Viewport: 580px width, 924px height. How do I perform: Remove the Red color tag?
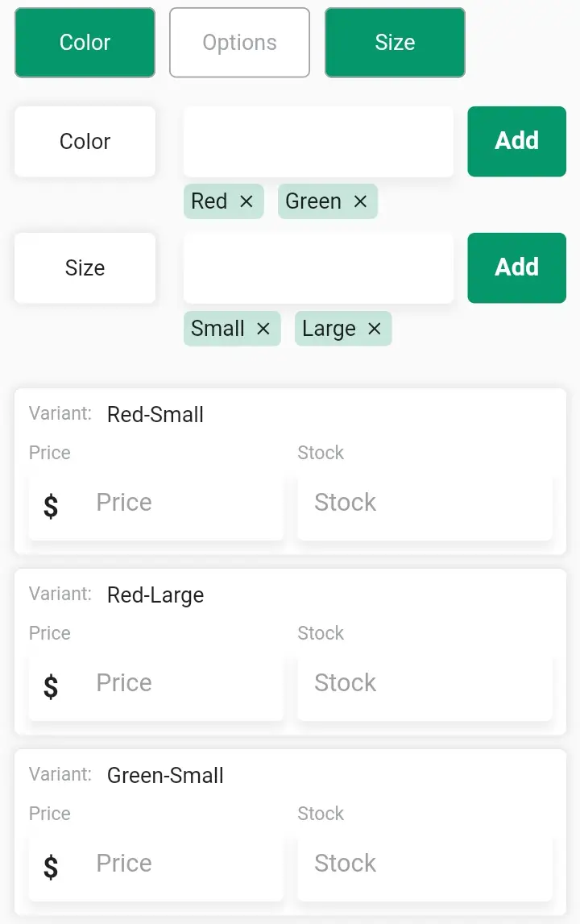pos(246,201)
